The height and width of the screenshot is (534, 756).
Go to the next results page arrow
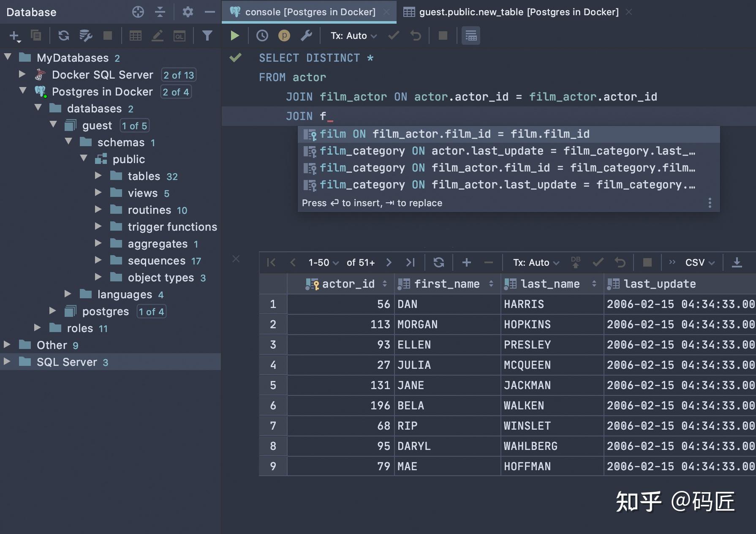(x=388, y=262)
